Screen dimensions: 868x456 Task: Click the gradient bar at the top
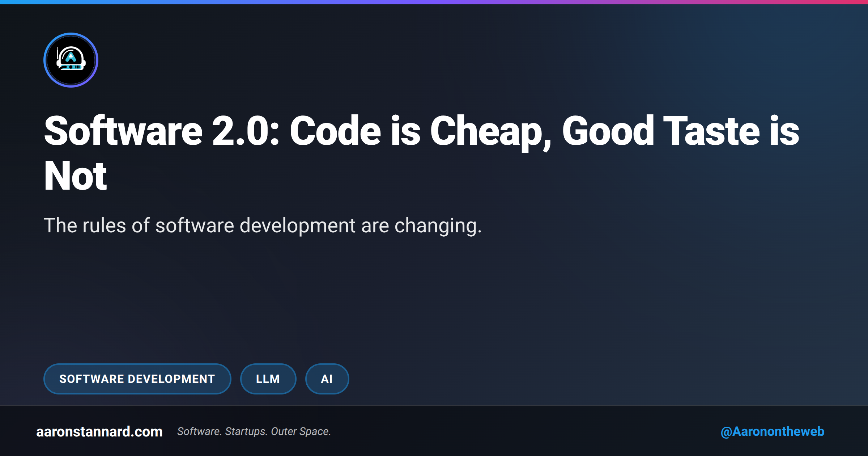point(434,3)
